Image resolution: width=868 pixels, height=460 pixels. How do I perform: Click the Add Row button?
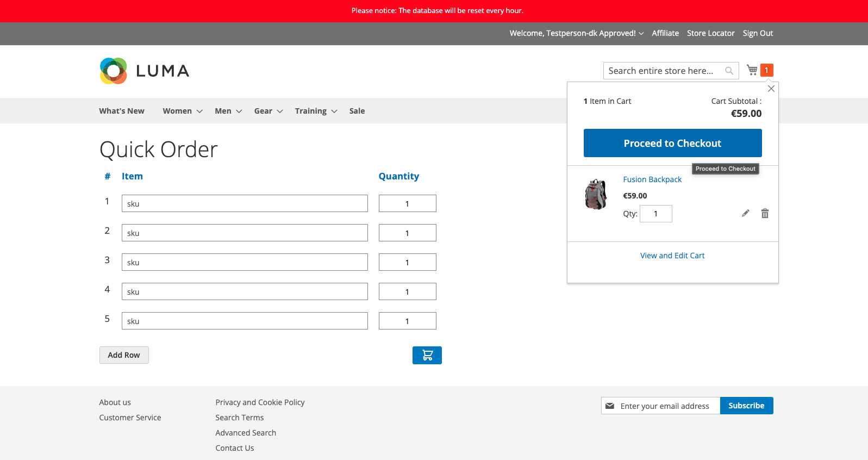tap(124, 355)
